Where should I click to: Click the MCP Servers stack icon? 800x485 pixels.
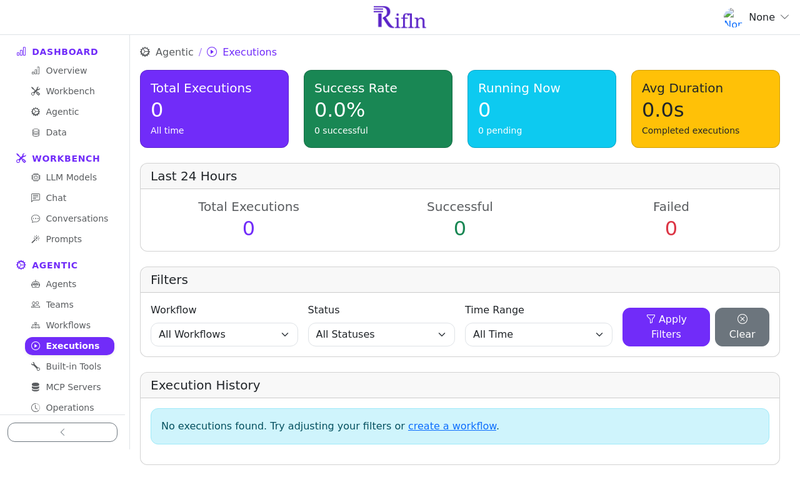(x=35, y=387)
